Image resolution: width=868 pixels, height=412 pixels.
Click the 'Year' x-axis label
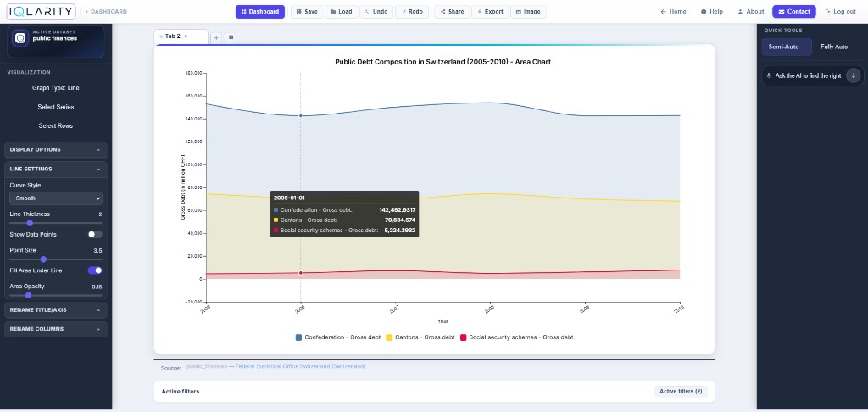442,321
